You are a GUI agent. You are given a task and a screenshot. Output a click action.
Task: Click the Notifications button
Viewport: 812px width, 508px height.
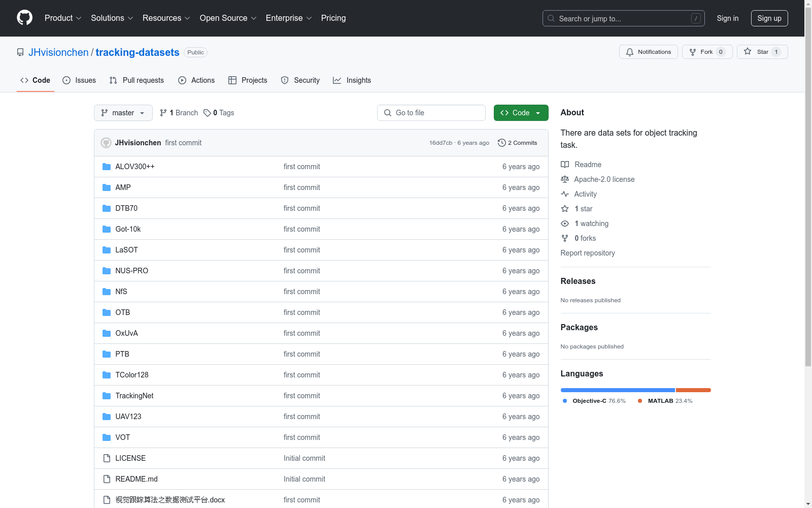coord(649,52)
